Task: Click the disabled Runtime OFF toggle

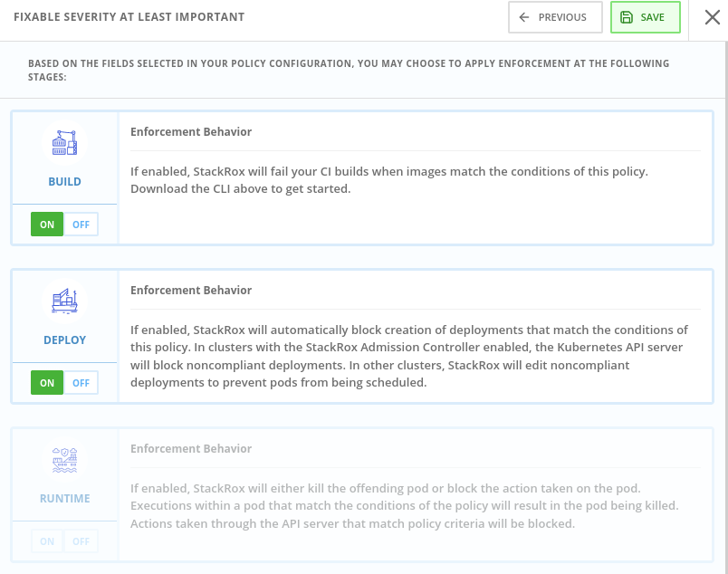Action: [81, 541]
